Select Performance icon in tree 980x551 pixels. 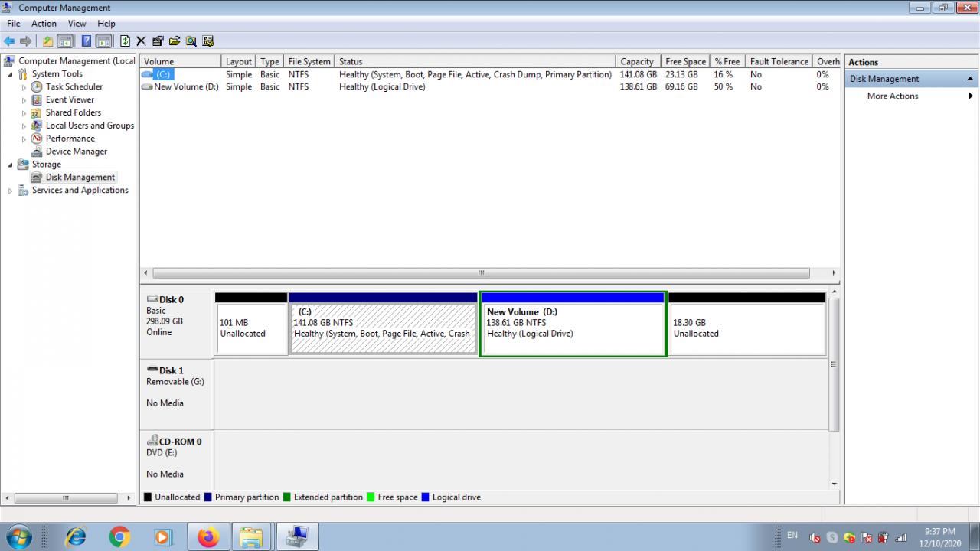pos(37,139)
